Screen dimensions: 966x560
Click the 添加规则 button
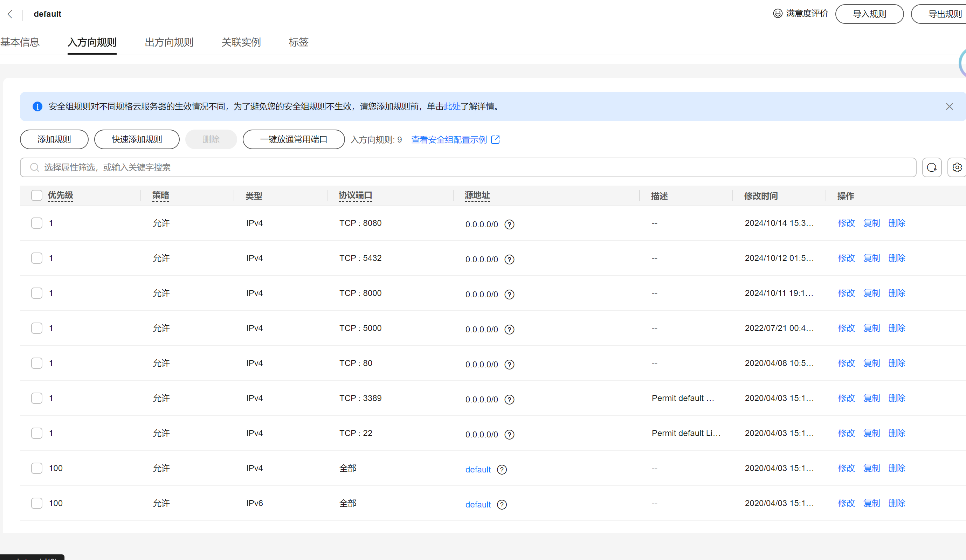pyautogui.click(x=54, y=139)
